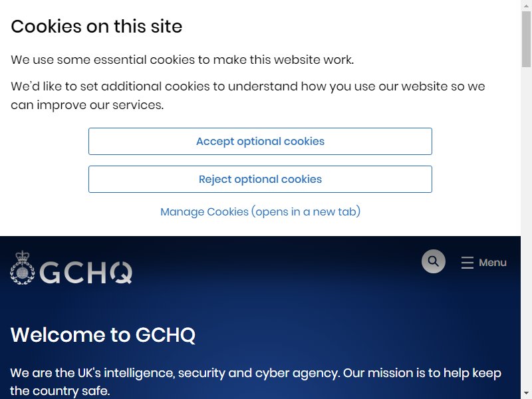The image size is (532, 399).
Task: Click the 'Welcome to GCHQ' heading
Action: [x=103, y=334]
